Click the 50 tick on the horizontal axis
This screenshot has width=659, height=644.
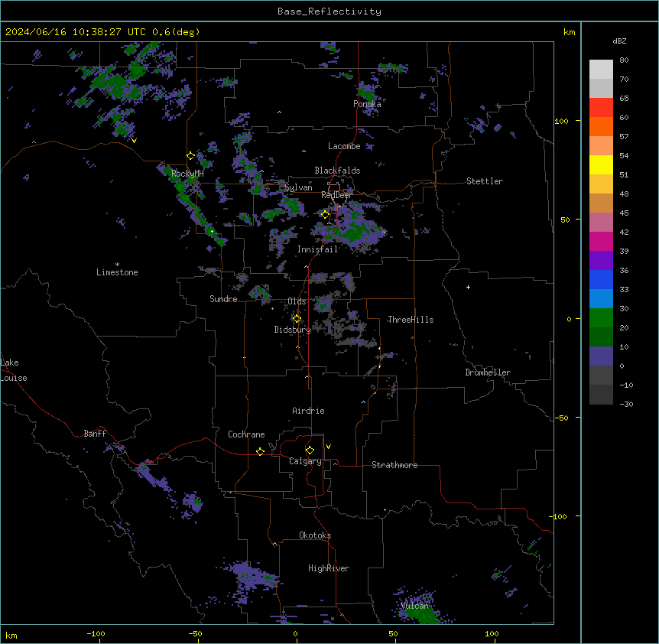(394, 633)
